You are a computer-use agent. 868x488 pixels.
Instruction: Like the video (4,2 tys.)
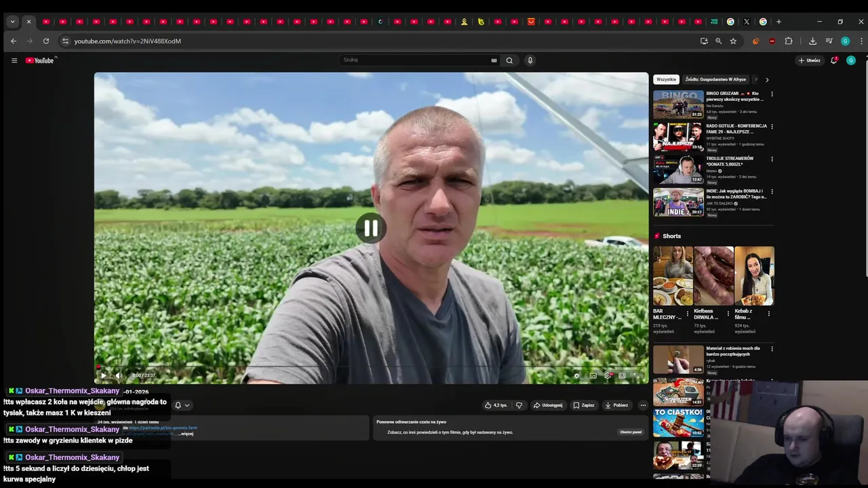pos(496,405)
